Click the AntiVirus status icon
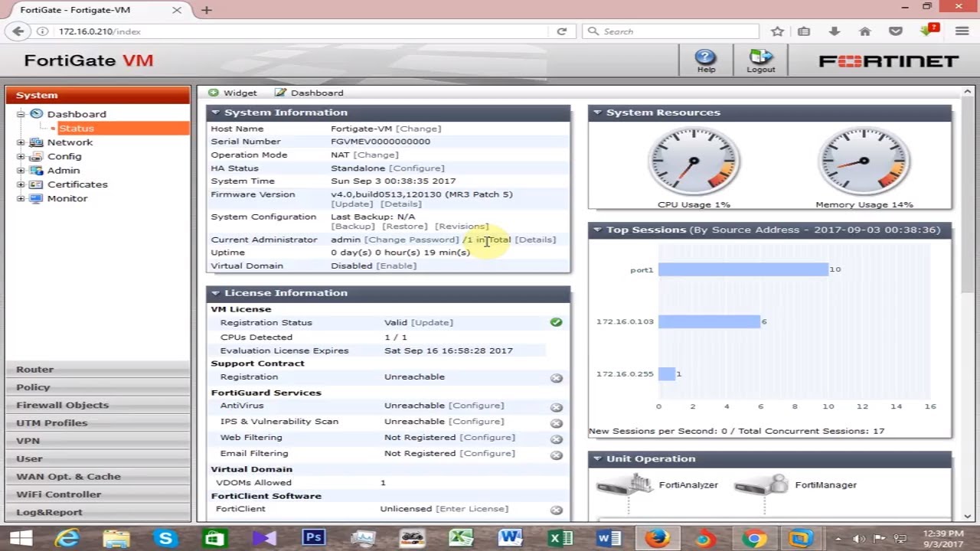This screenshot has height=551, width=980. tap(556, 406)
